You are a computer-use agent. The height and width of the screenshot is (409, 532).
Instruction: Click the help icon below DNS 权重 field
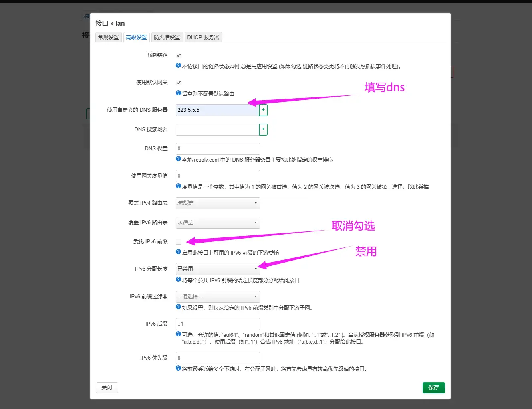coord(178,158)
